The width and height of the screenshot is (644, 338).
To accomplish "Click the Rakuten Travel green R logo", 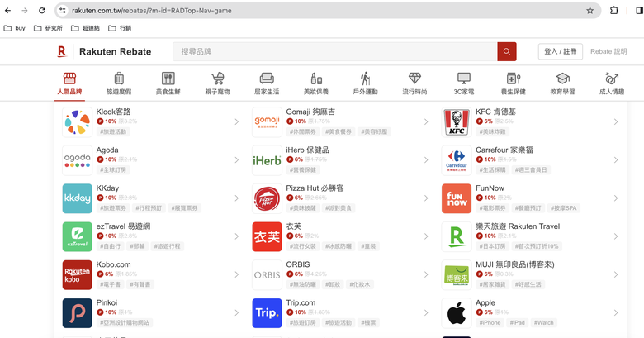I will click(x=457, y=237).
